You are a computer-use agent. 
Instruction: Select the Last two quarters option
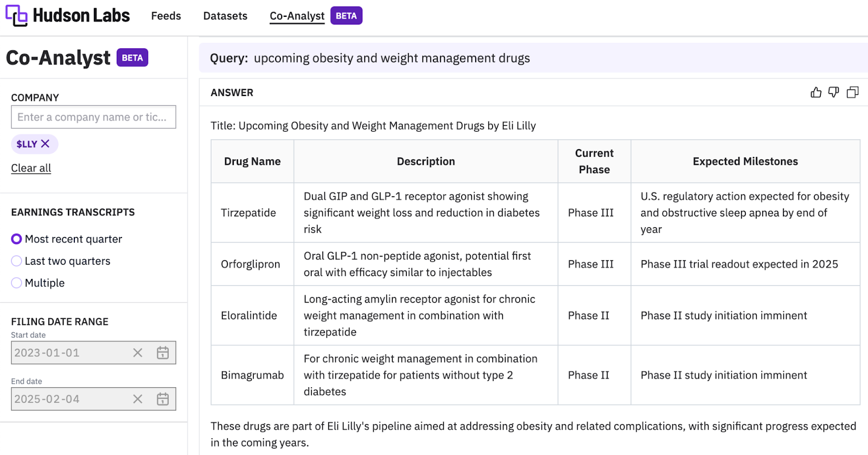tap(17, 261)
